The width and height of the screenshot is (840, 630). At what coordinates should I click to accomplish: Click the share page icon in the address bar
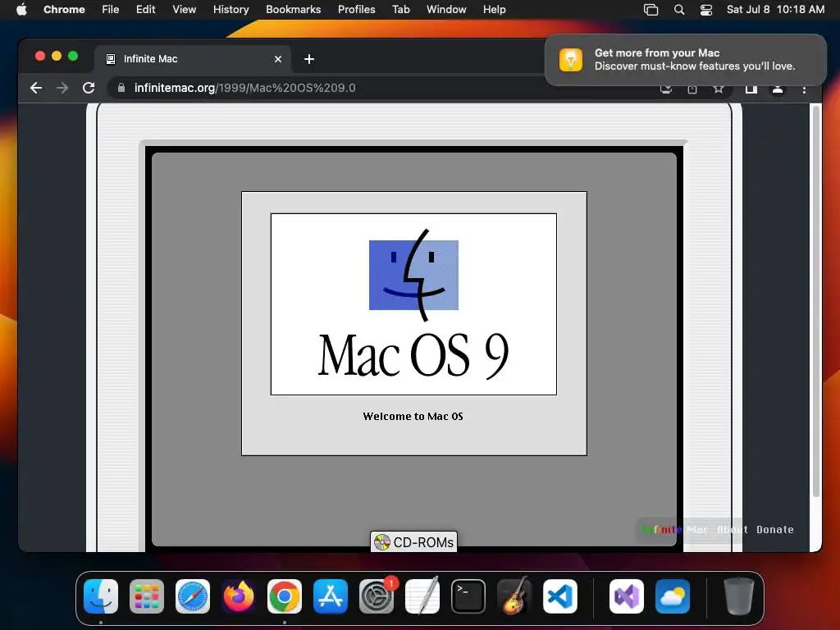coord(692,89)
